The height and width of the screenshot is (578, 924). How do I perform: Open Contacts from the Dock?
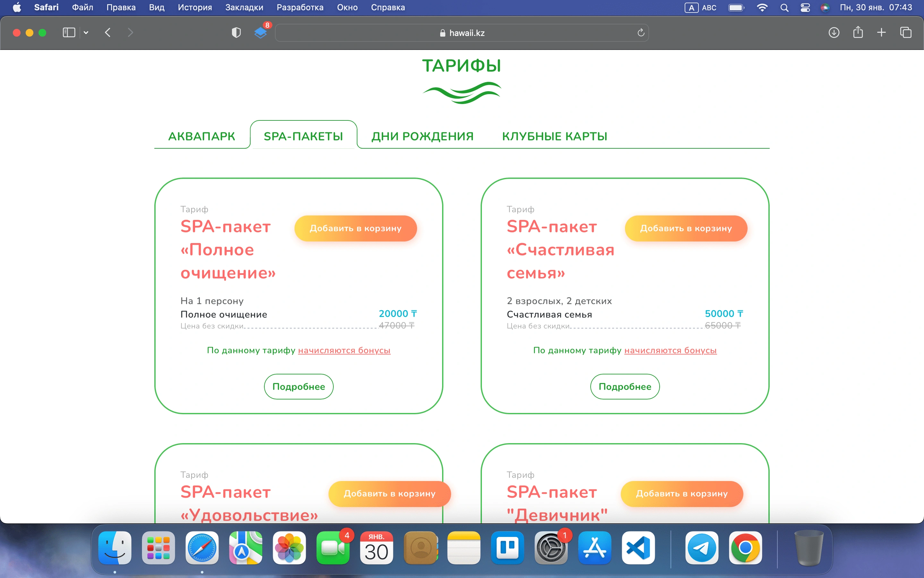tap(420, 548)
